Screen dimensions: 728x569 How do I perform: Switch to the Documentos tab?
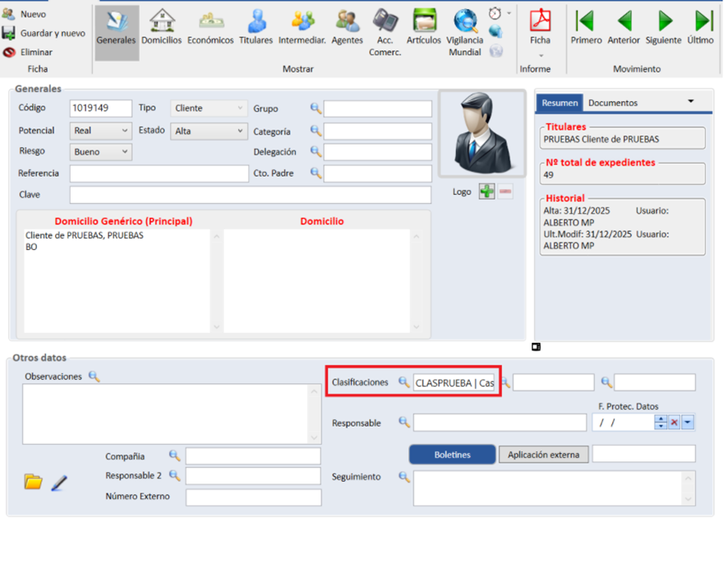click(612, 103)
